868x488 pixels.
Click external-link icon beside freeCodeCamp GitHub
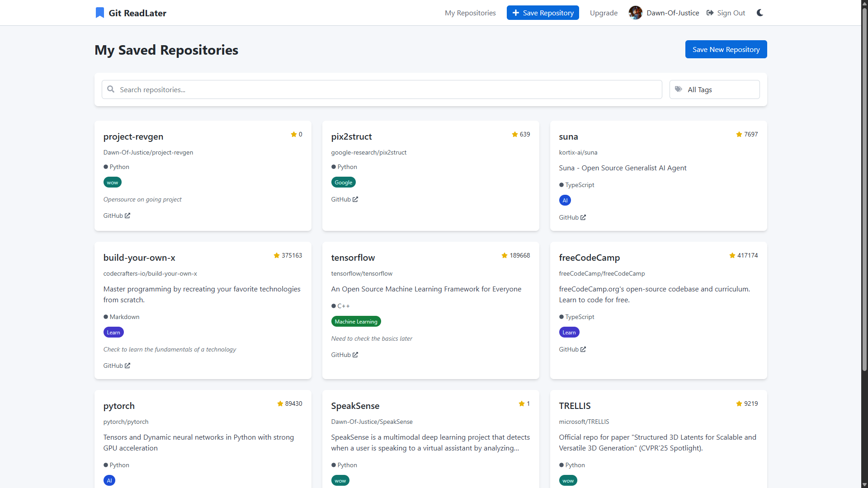583,349
